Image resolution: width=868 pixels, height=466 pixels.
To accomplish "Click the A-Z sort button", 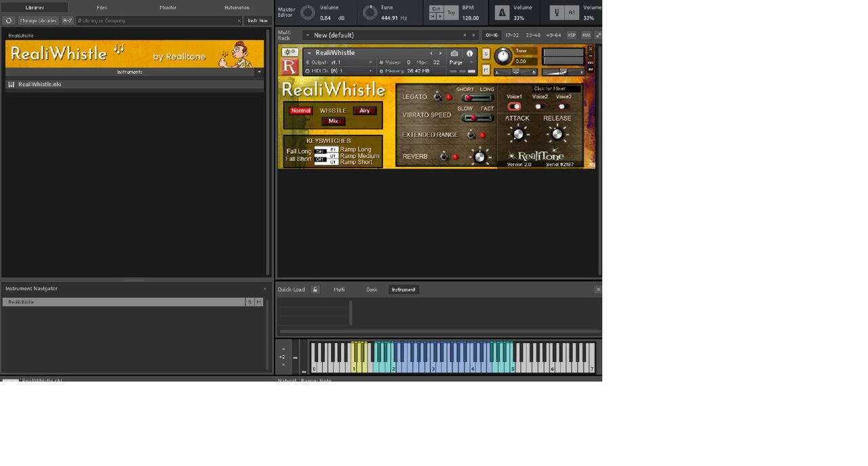I will (67, 21).
